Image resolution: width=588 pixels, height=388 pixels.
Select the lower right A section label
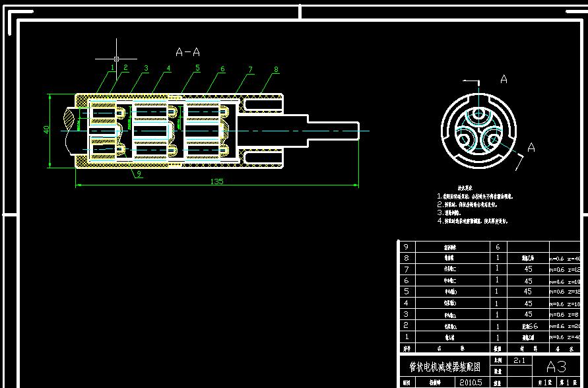531,147
